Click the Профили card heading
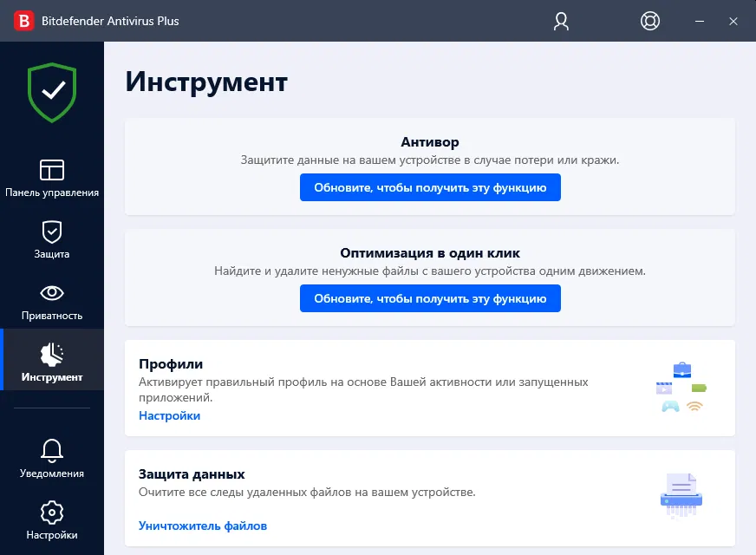This screenshot has width=756, height=555. point(171,364)
